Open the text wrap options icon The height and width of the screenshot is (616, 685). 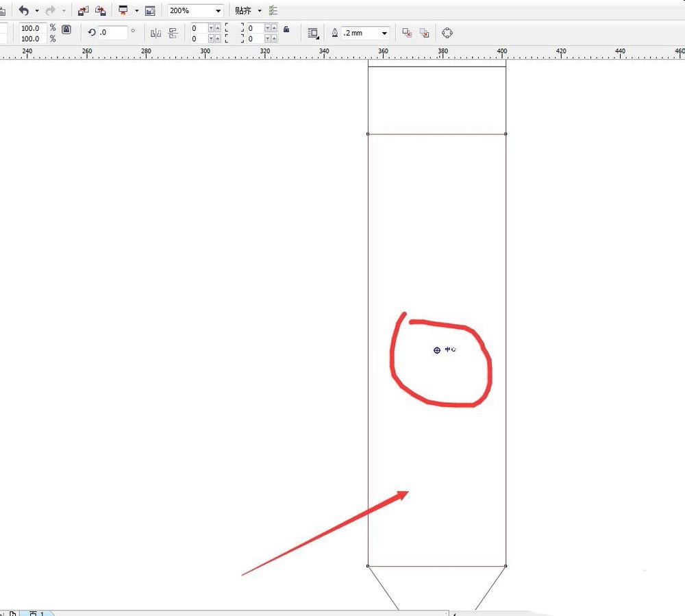pyautogui.click(x=313, y=33)
